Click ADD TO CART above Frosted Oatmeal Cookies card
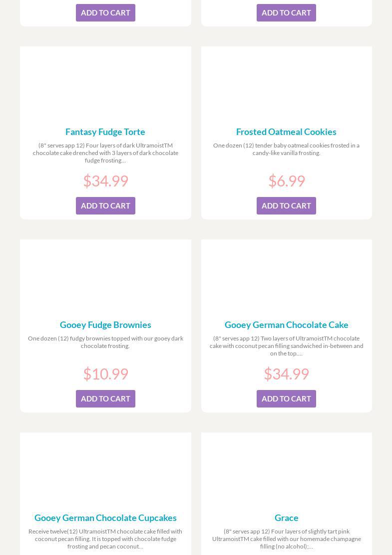Screen dimensions: 392x555 [x=286, y=12]
